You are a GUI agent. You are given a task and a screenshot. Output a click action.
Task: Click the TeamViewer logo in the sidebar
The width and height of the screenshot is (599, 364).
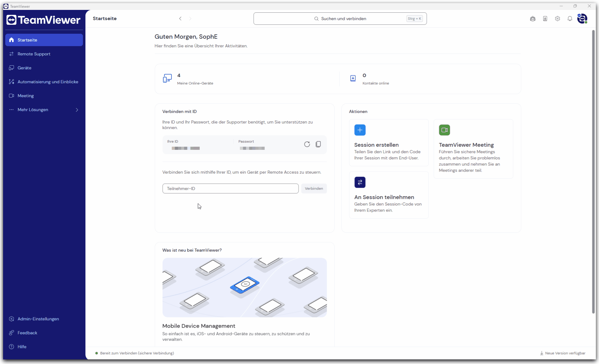44,20
